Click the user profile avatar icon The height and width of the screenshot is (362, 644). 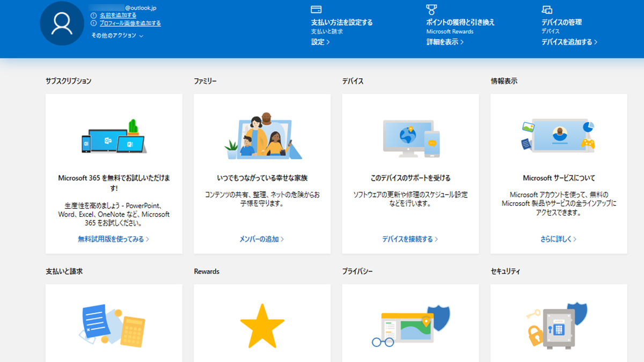62,23
